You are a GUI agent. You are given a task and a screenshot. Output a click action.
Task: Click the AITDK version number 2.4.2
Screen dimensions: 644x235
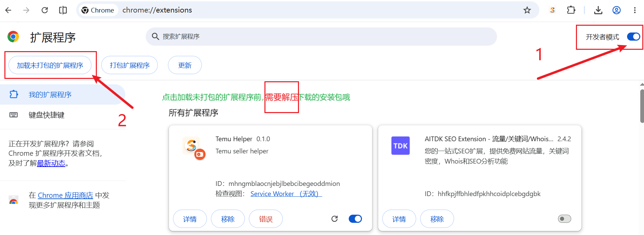coord(564,139)
